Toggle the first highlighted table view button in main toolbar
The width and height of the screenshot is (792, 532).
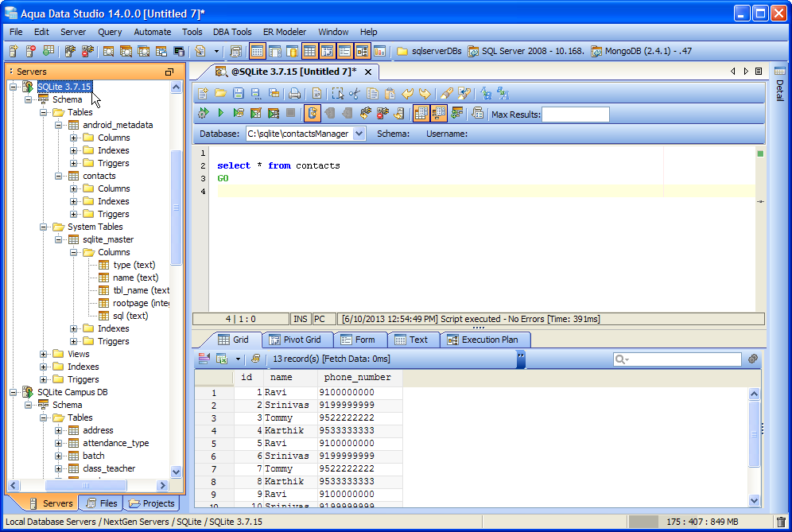[257, 51]
